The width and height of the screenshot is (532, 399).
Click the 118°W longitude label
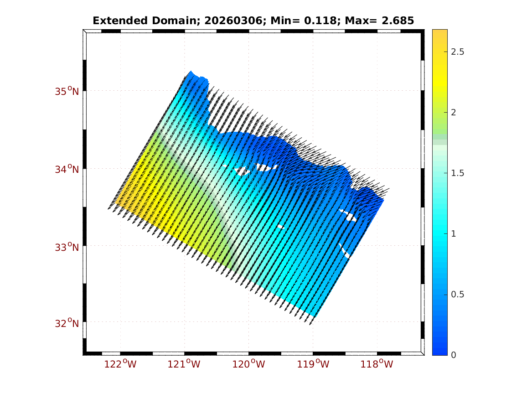[377, 364]
